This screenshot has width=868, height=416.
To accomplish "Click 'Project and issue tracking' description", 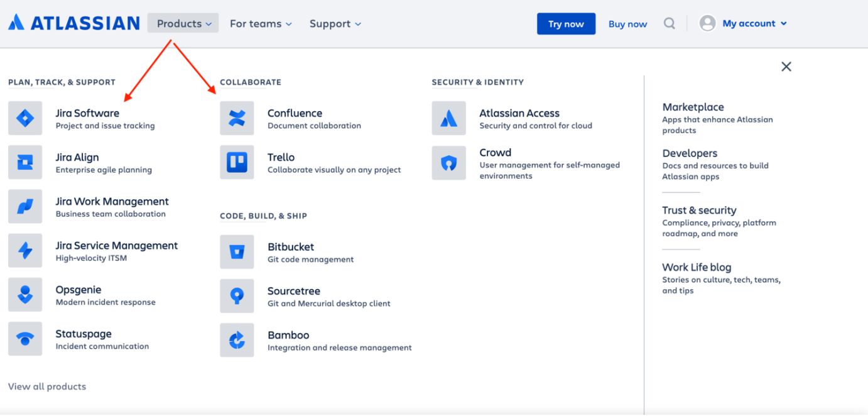I will tap(105, 126).
